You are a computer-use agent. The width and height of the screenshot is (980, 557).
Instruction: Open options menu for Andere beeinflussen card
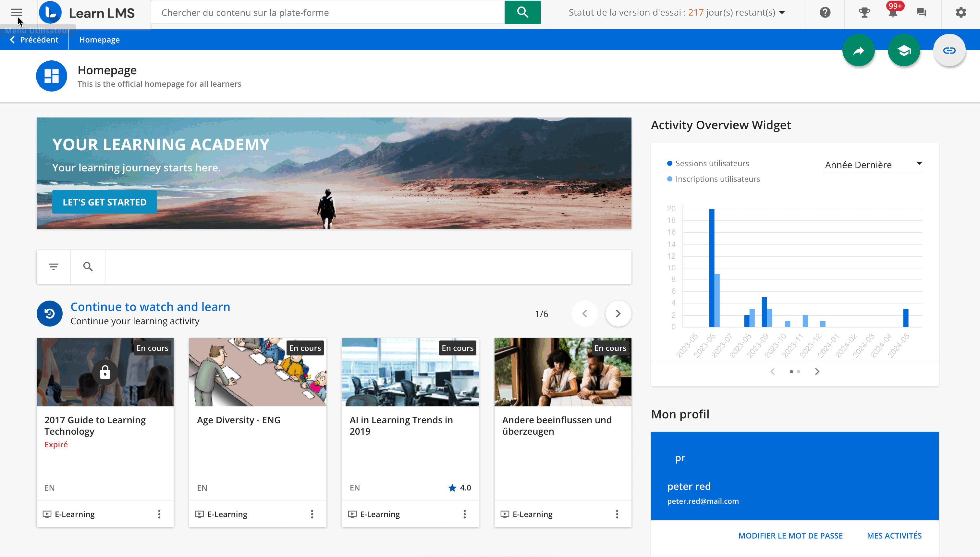(x=617, y=514)
